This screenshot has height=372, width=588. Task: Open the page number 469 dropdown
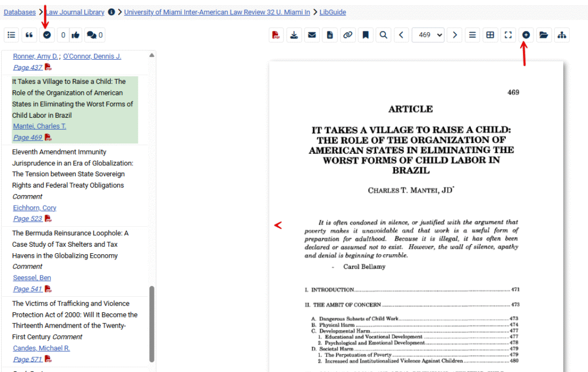coord(428,35)
